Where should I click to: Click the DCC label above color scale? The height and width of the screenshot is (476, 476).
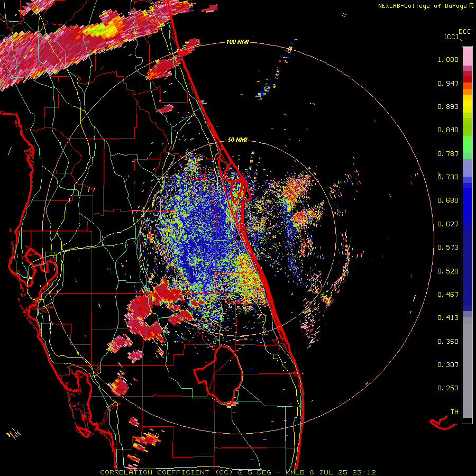pos(464,32)
